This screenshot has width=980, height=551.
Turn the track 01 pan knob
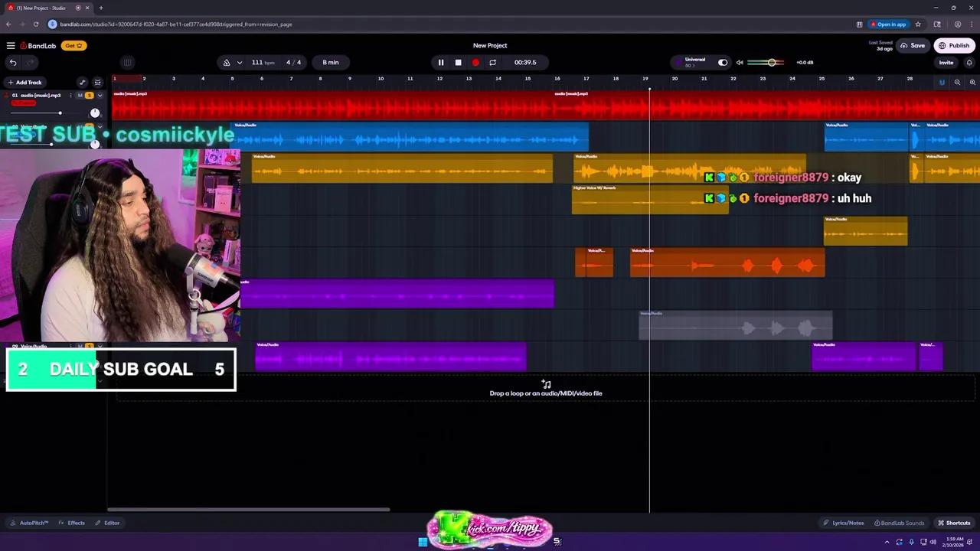95,113
